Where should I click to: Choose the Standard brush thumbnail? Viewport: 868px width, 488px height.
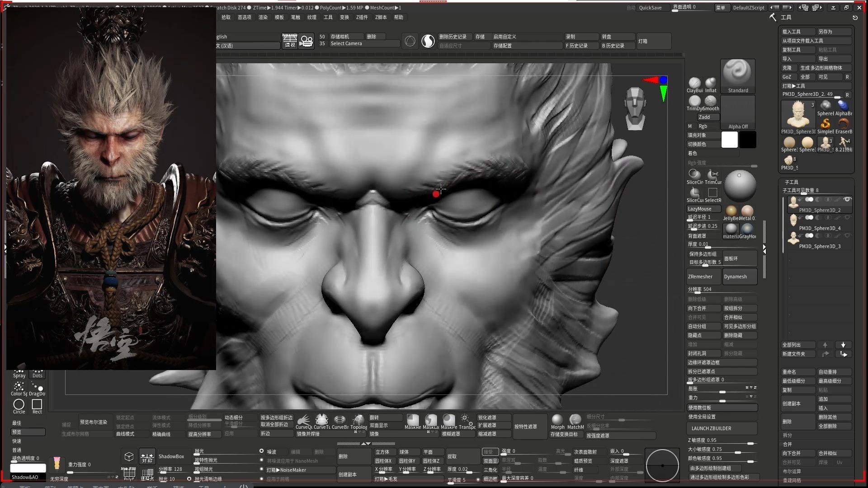737,74
